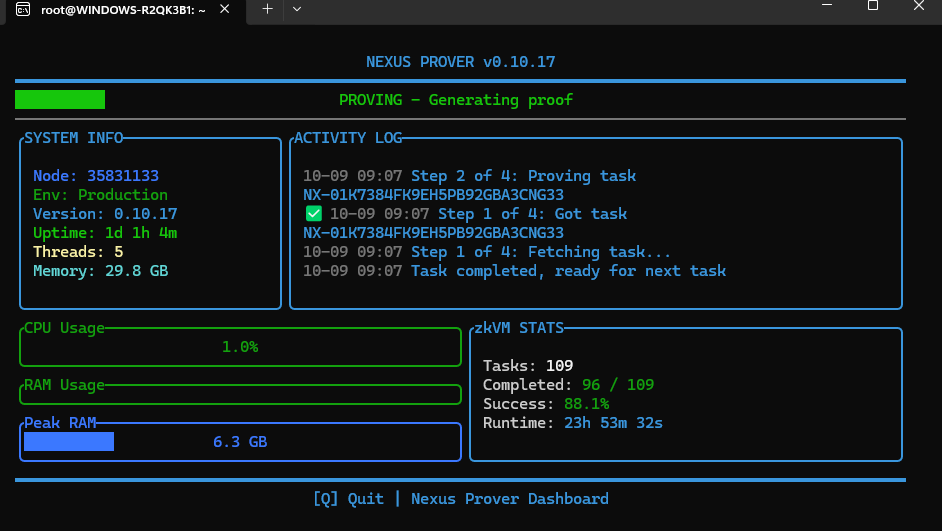
Task: Click the Tasks: 109 stat
Action: (528, 366)
